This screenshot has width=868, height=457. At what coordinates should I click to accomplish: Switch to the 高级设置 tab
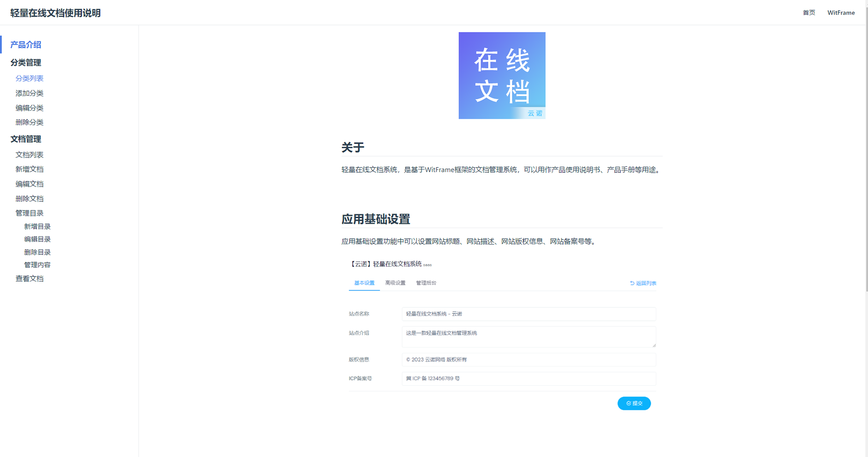[x=395, y=283]
